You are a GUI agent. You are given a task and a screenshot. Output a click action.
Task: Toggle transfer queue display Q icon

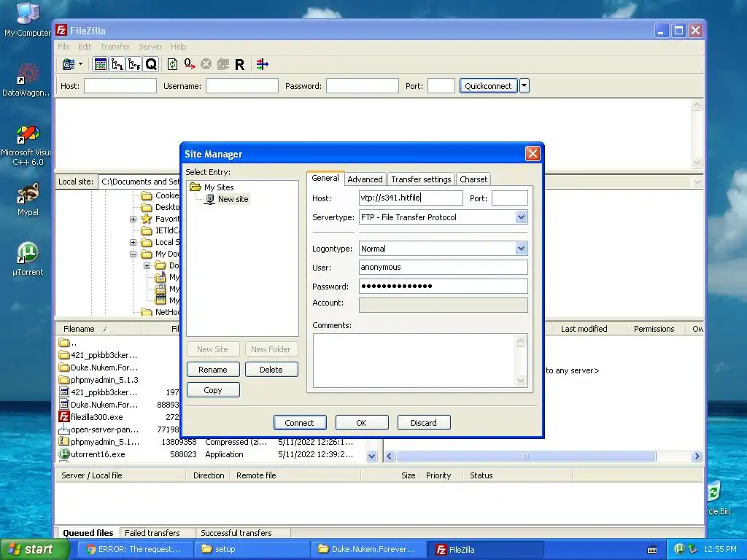(x=151, y=64)
